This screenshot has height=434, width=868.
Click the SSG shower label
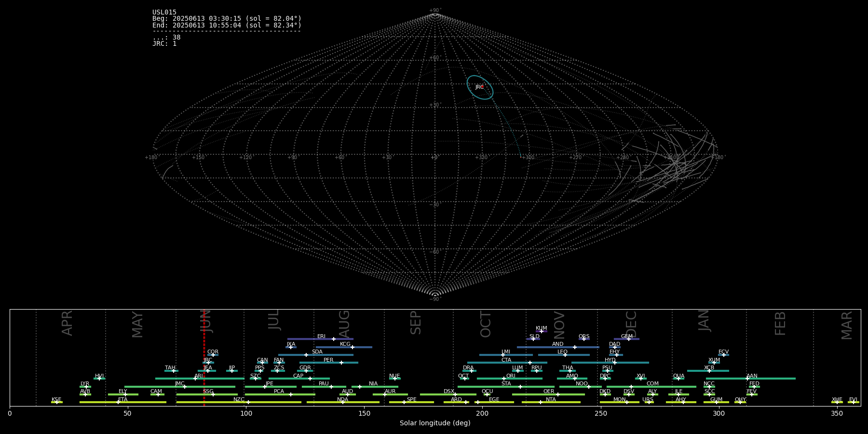[x=208, y=391]
